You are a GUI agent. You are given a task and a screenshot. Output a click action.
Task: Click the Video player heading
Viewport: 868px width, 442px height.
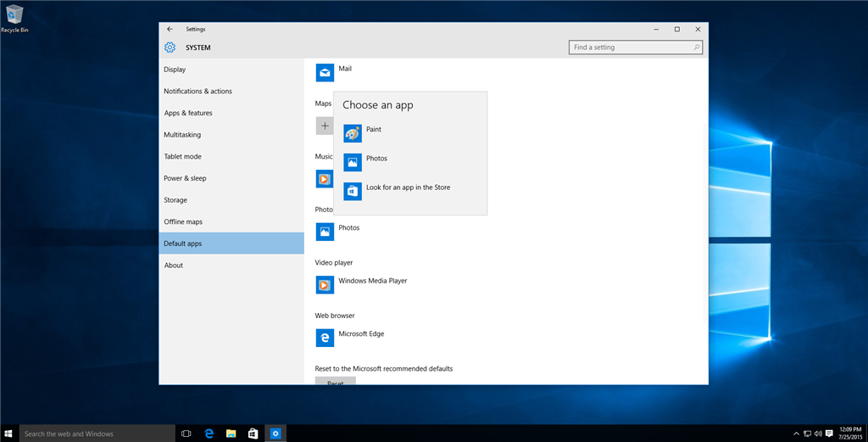[x=334, y=262]
